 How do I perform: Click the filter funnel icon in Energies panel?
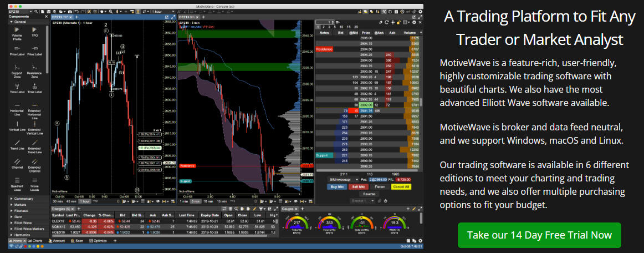260,209
